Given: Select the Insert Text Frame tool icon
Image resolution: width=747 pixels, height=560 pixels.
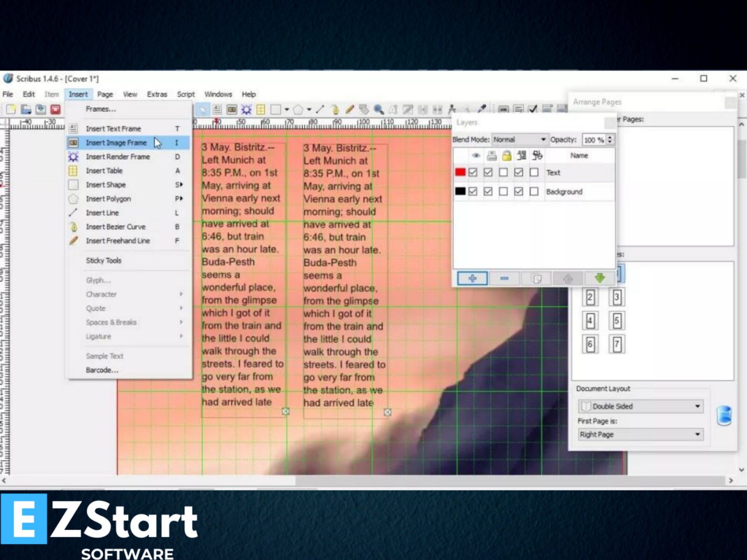Looking at the screenshot, I should click(217, 109).
